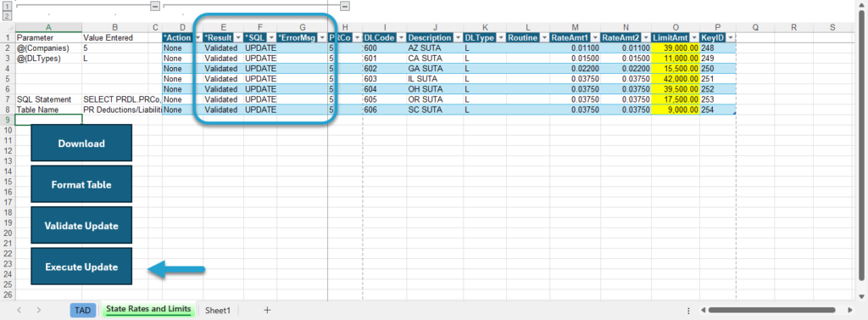The width and height of the screenshot is (868, 320).
Task: Select row 26 header
Action: point(7,295)
